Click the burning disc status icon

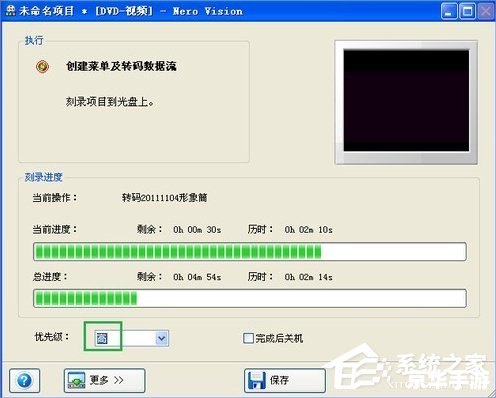point(43,67)
